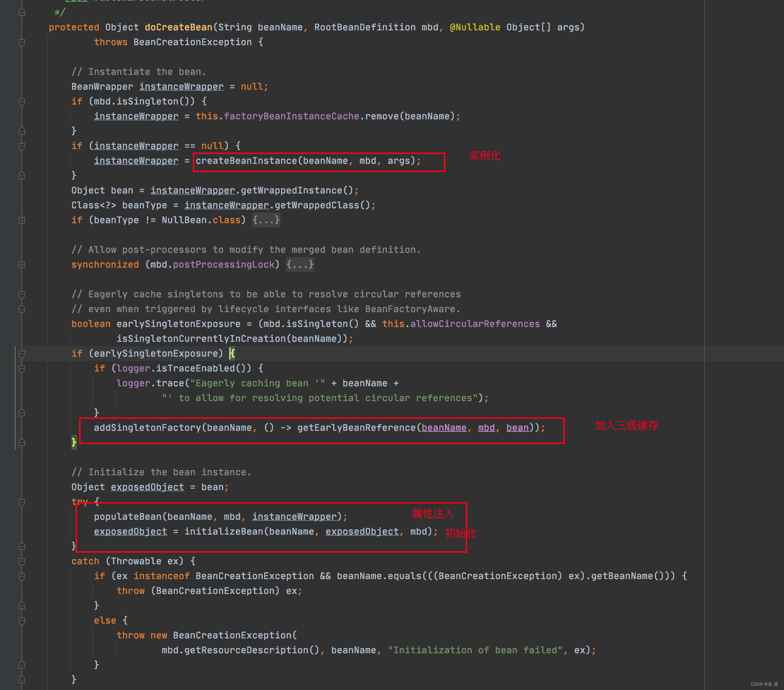Click the 'boolean' keyword before earlySingletonExposure
Viewport: 784px width, 690px height.
(91, 324)
